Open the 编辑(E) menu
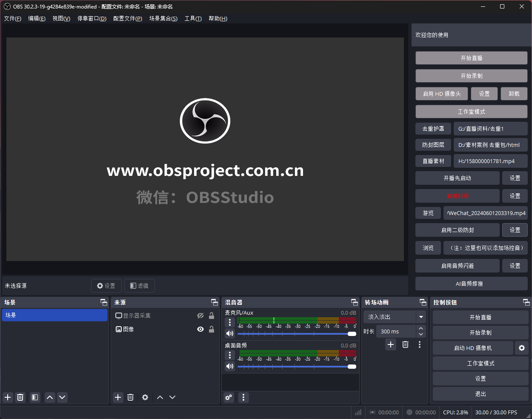532x419 pixels. click(x=37, y=18)
